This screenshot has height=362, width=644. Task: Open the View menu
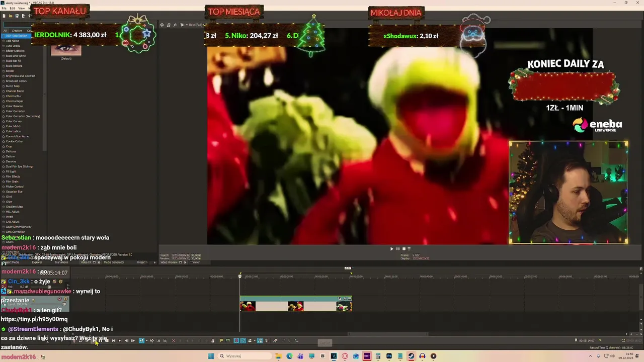click(x=22, y=8)
